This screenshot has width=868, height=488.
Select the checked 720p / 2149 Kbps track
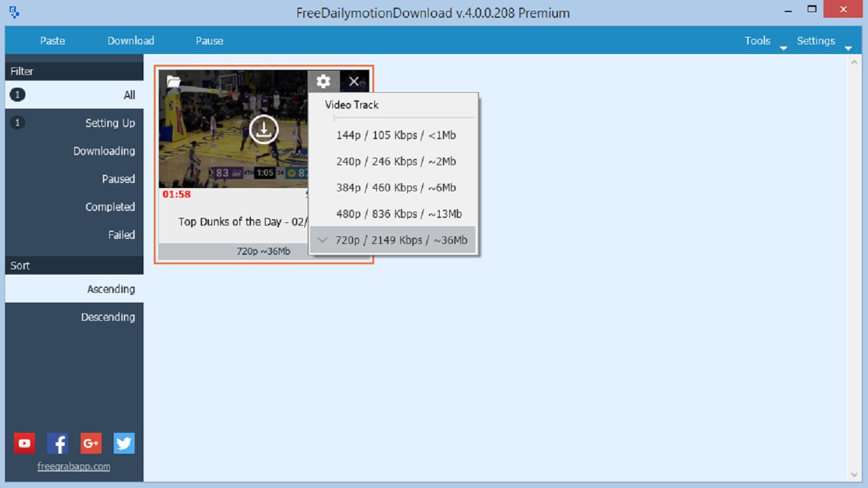(393, 240)
